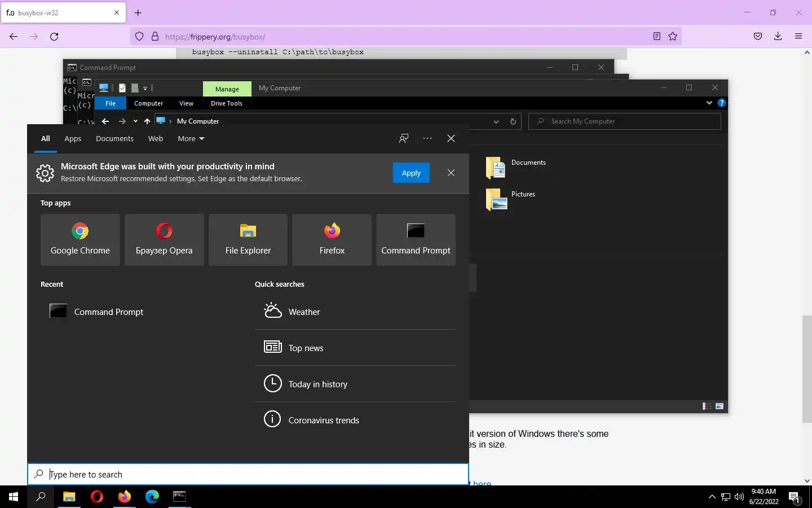This screenshot has height=508, width=812.
Task: Launch Firefox tile in Top apps
Action: tap(332, 239)
